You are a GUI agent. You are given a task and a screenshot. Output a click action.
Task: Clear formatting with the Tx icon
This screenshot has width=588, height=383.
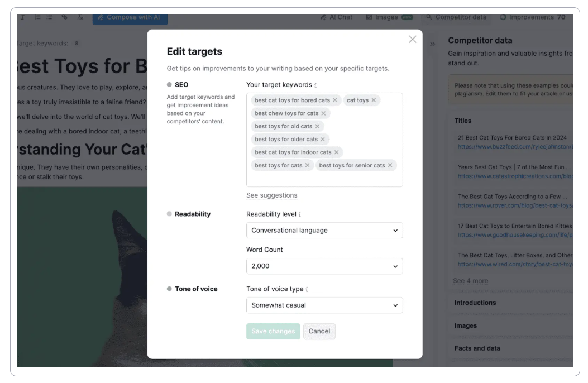click(x=80, y=17)
